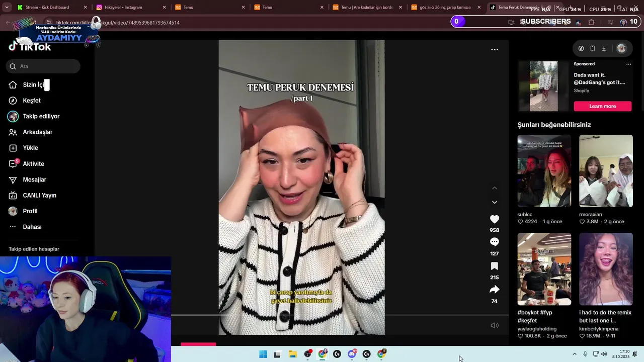
Task: Click the Learn more ad button
Action: tap(603, 106)
